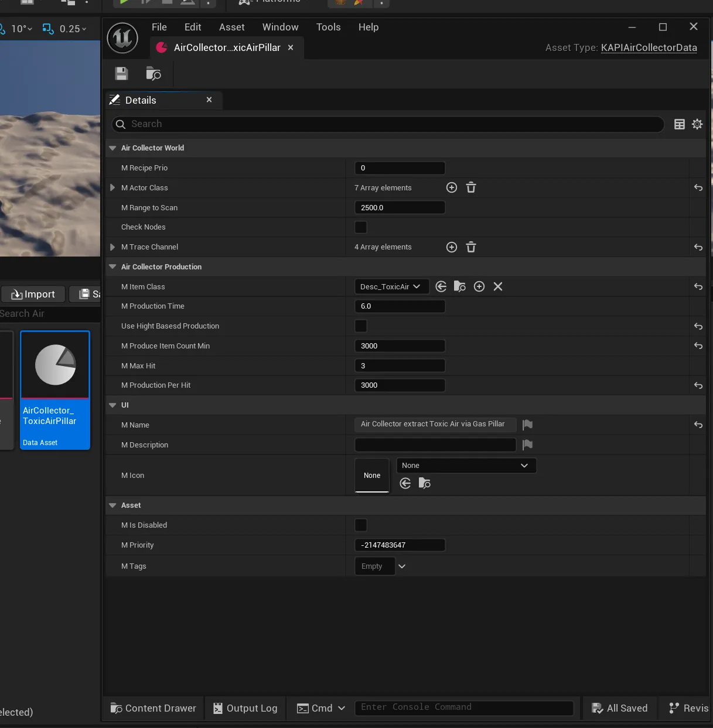Click the M Range to Scan value field

pyautogui.click(x=400, y=207)
